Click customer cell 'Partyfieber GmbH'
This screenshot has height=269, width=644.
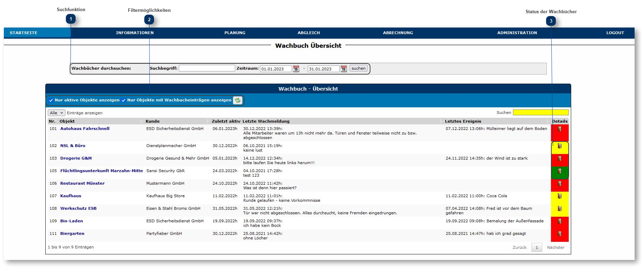tap(164, 233)
